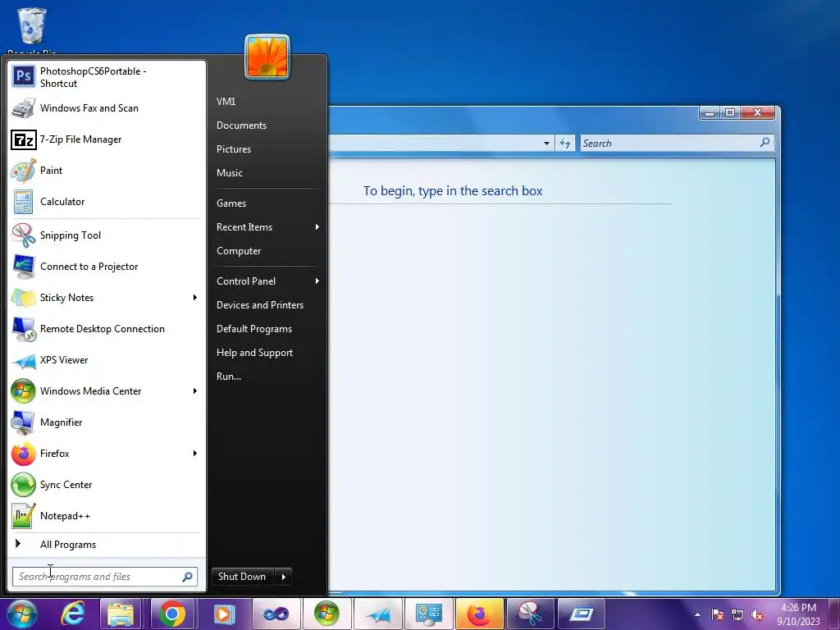Start the Snipping Tool icon
The width and height of the screenshot is (840, 630).
24,235
